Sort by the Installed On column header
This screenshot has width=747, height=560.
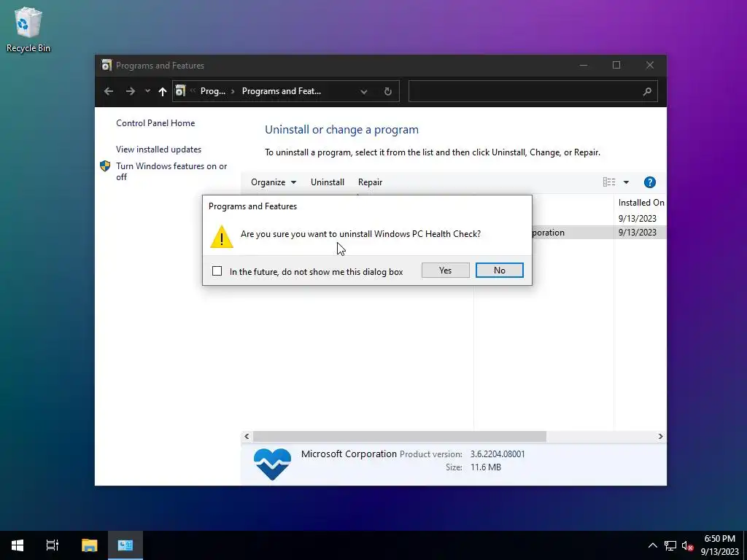coord(640,203)
